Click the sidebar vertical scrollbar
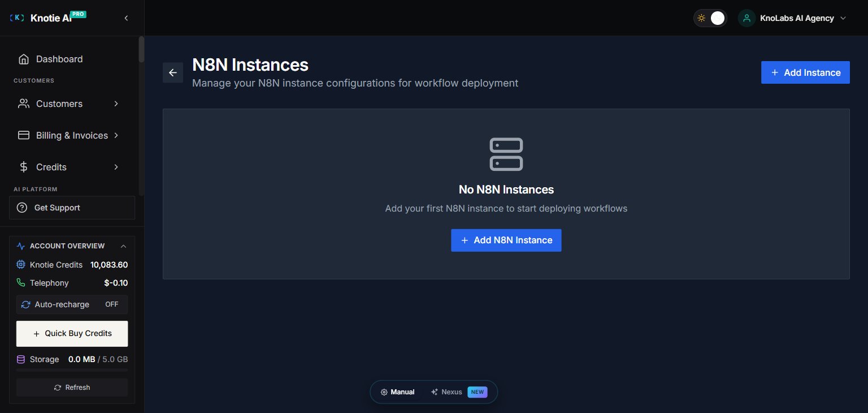The height and width of the screenshot is (413, 868). (x=141, y=50)
